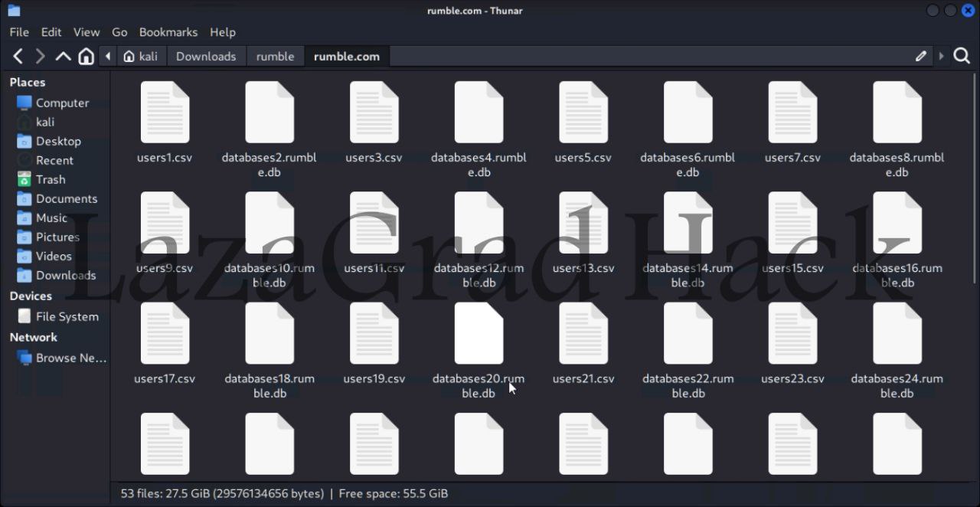This screenshot has height=507, width=980.
Task: Select the users19.csv file icon
Action: [374, 333]
